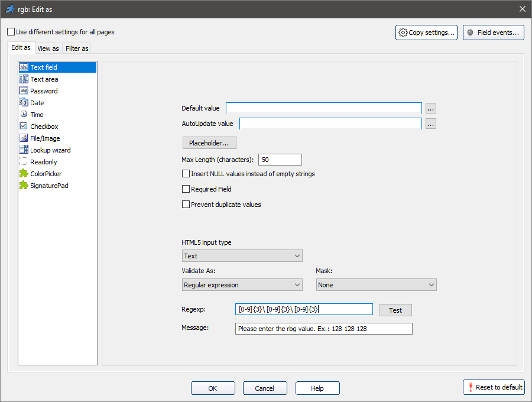Check Use different settings for all pages

click(x=11, y=32)
